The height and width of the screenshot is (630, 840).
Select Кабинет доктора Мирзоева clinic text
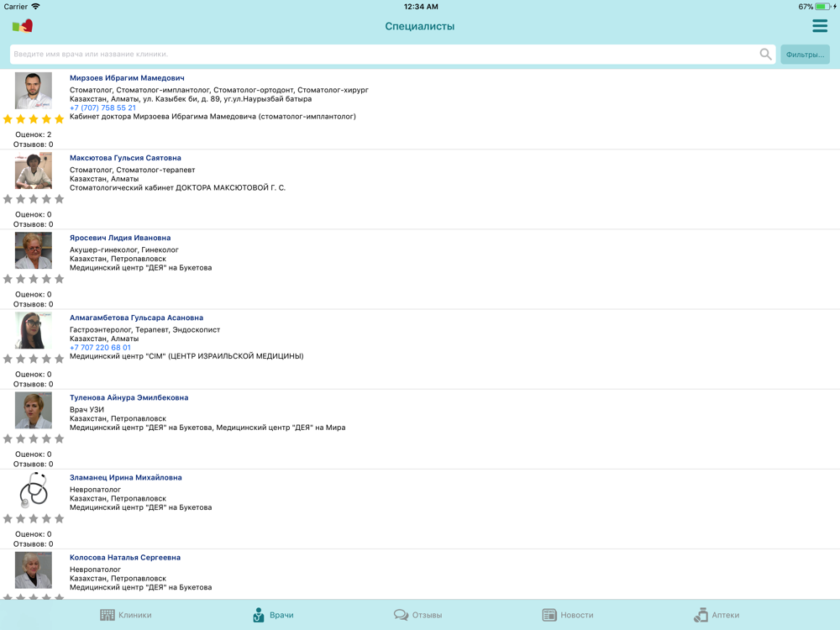pos(213,116)
